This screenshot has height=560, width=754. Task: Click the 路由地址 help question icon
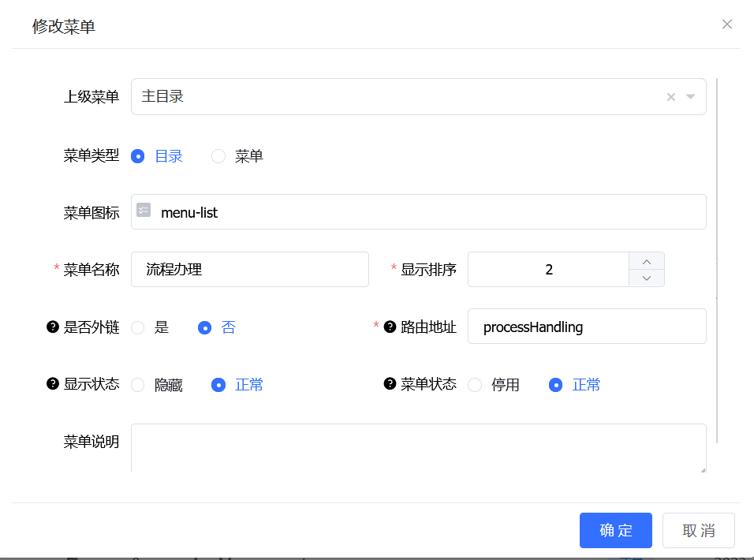[390, 327]
